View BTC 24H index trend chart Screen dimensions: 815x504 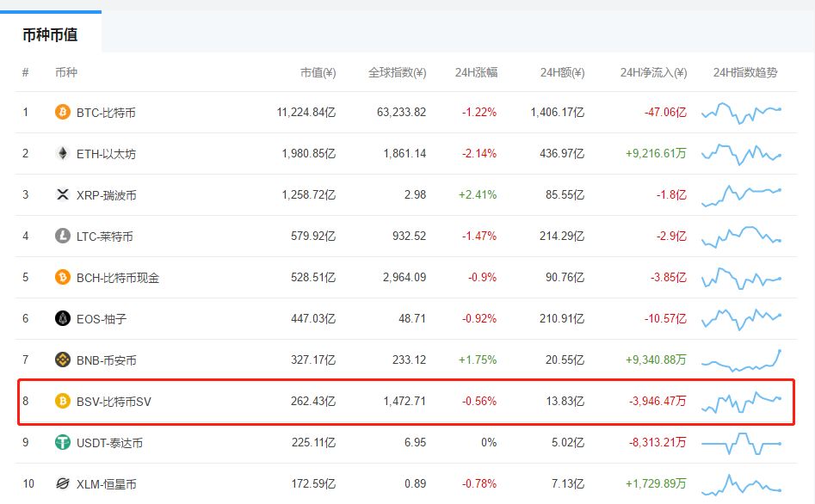741,113
